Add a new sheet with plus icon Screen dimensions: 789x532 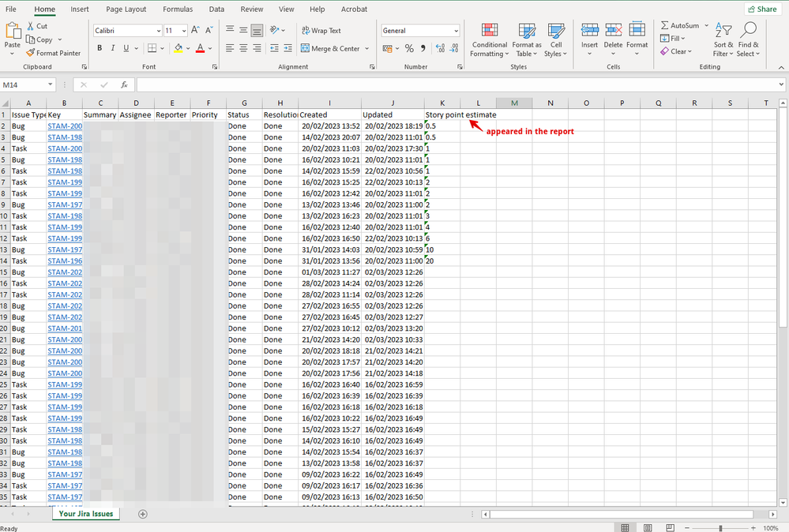pyautogui.click(x=143, y=514)
